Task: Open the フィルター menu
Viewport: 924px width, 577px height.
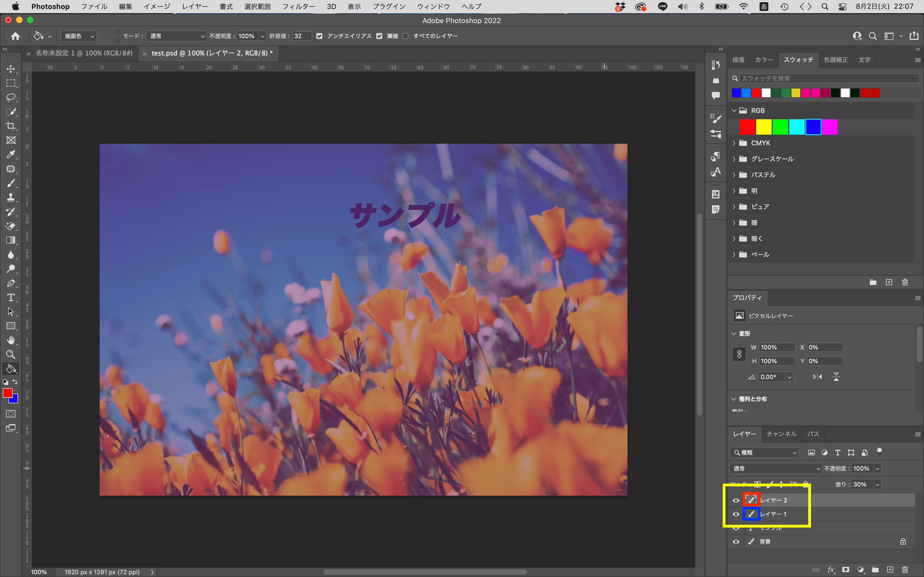Action: click(299, 7)
